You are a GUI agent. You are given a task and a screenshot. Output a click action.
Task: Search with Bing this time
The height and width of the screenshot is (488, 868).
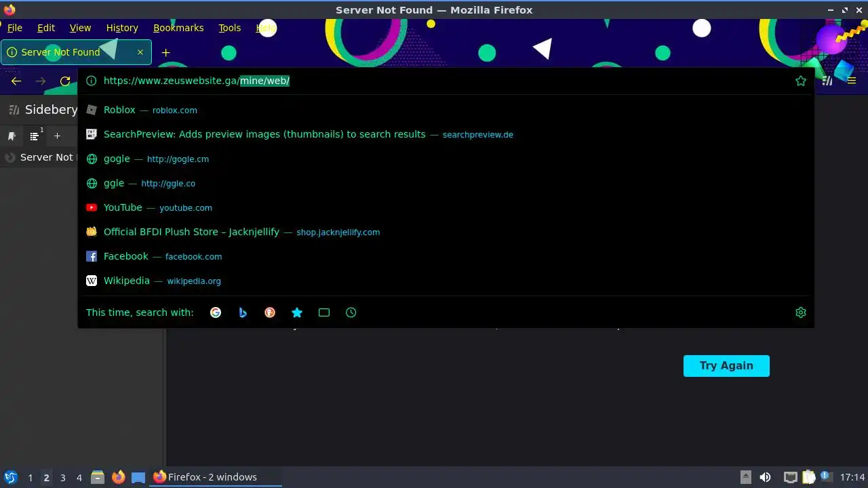click(243, 312)
